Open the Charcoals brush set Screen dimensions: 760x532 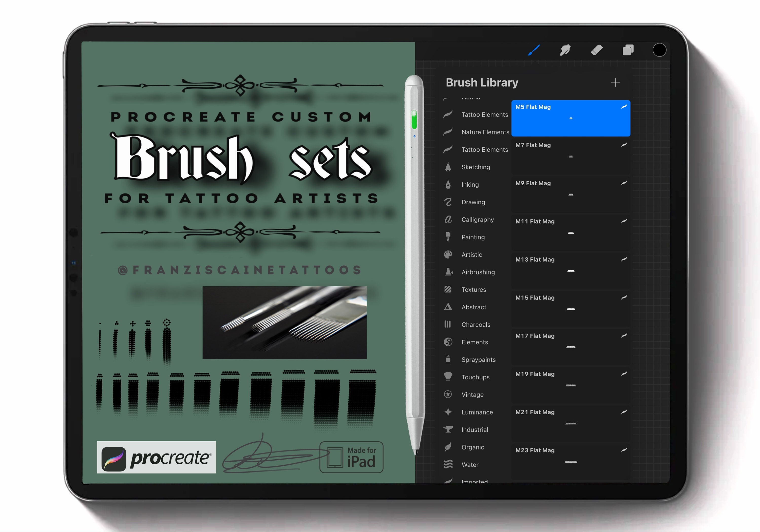point(475,325)
